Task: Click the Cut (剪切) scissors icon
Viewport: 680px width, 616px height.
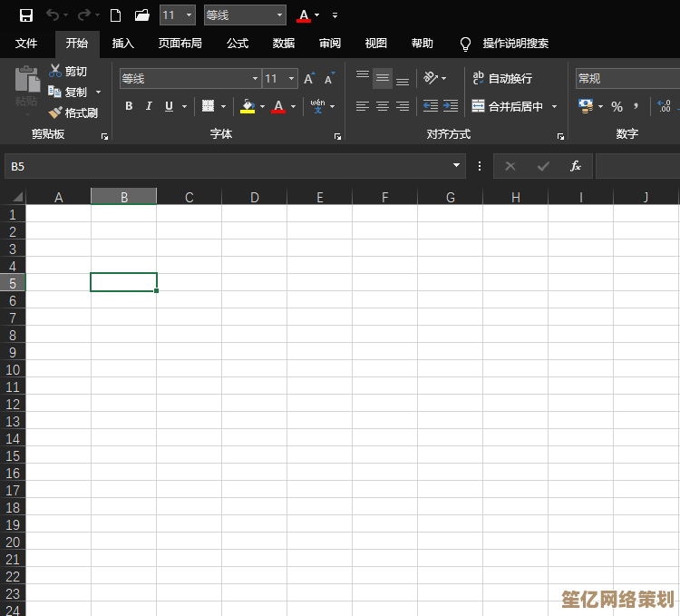Action: point(56,71)
